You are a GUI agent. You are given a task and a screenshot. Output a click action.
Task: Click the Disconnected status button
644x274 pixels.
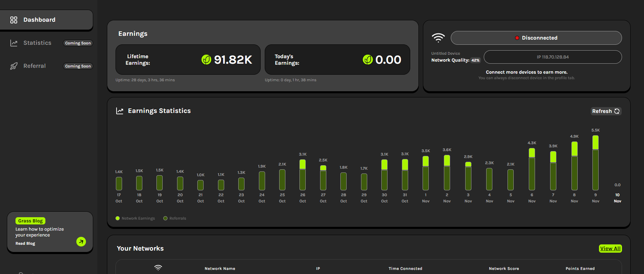coord(536,38)
